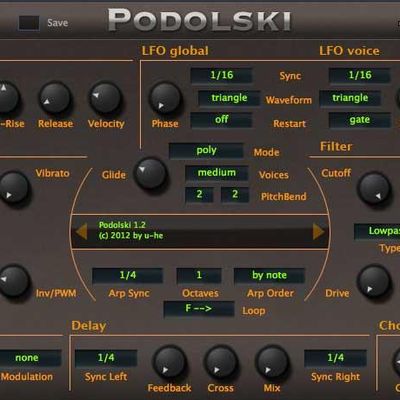Click the Filter section heading
The image size is (400, 400).
click(336, 146)
